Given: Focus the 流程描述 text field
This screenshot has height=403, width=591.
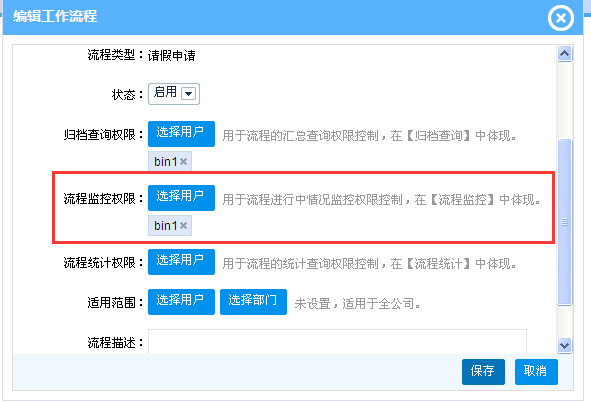Looking at the screenshot, I should click(337, 342).
